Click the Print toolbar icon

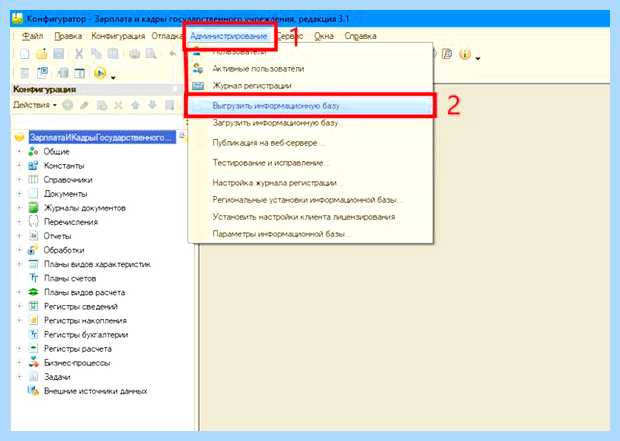click(x=134, y=53)
